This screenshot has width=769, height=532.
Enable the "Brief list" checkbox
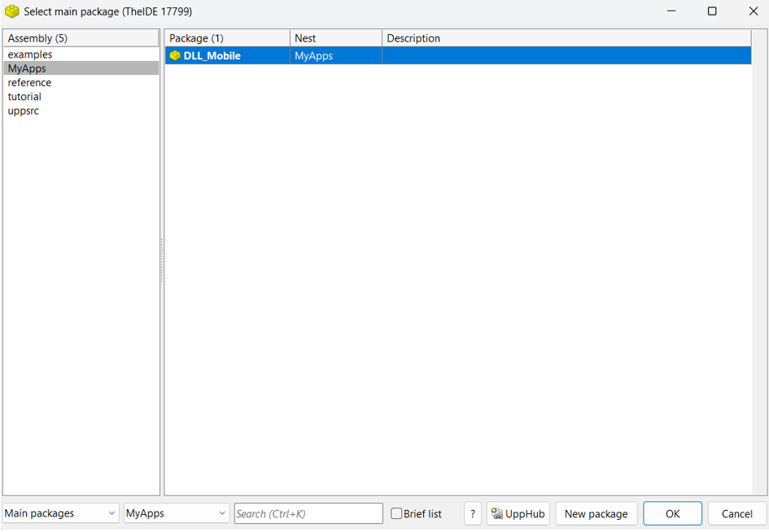click(x=396, y=513)
